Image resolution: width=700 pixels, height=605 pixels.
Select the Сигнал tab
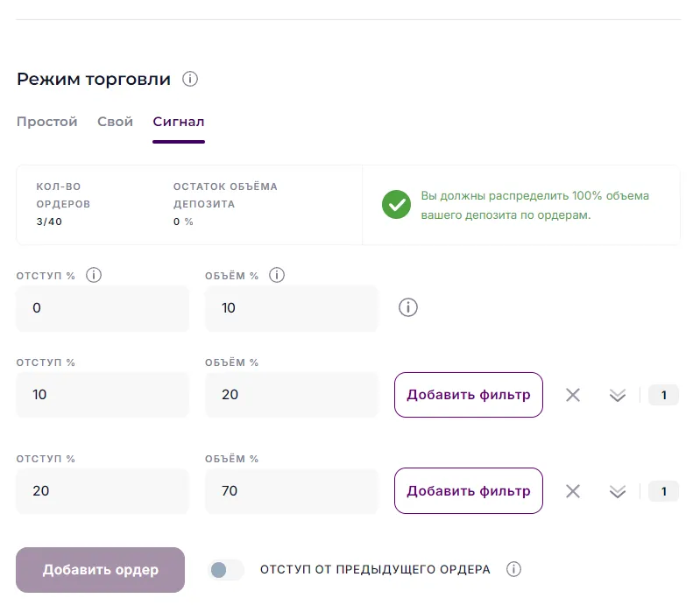[179, 122]
